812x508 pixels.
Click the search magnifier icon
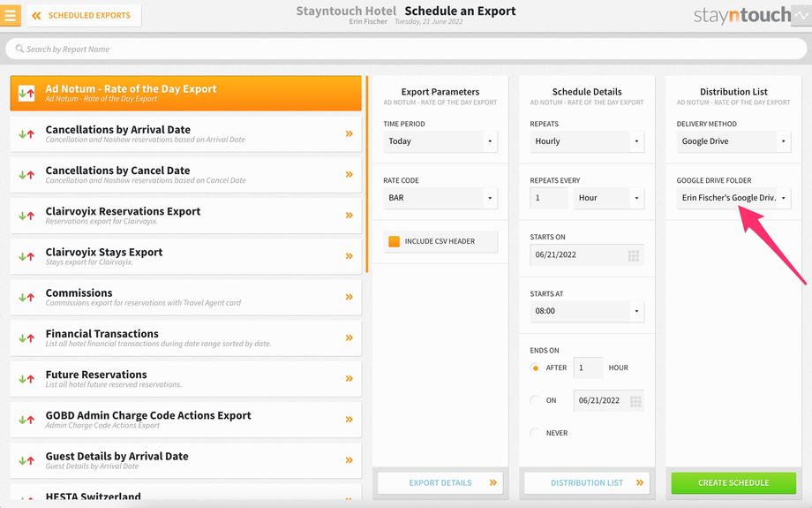(19, 49)
